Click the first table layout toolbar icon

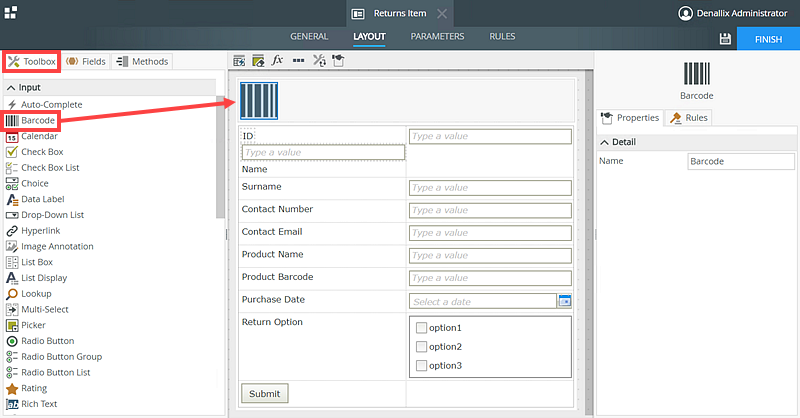(x=239, y=60)
